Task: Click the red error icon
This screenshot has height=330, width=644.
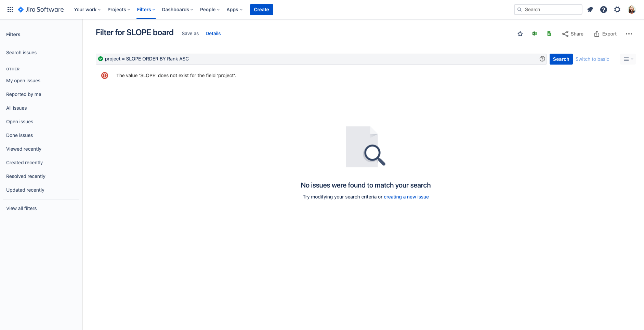Action: pos(105,75)
